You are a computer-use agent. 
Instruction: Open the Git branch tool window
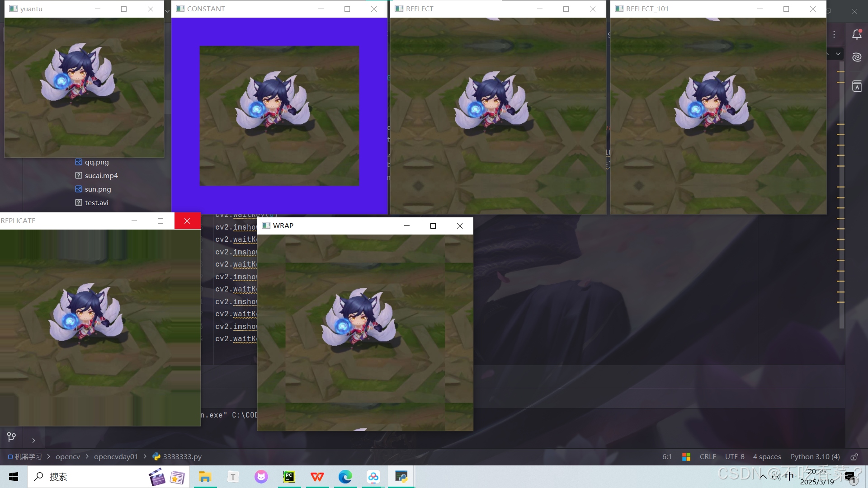tap(12, 437)
